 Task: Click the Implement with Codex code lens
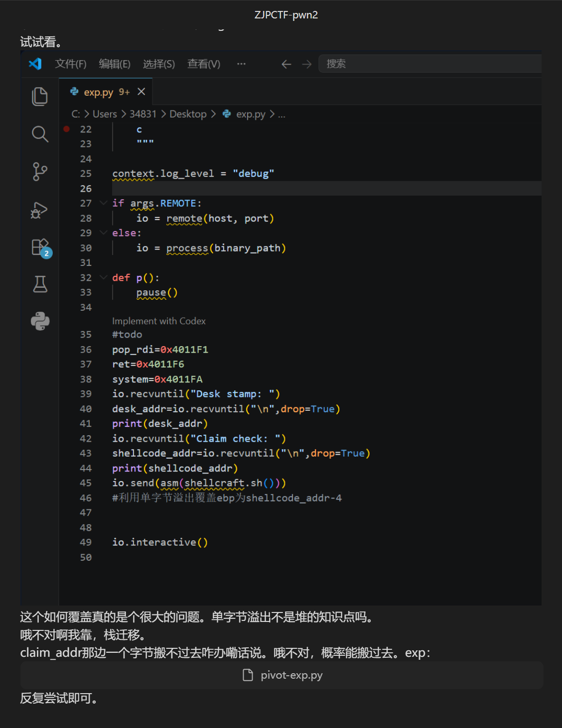coord(159,321)
